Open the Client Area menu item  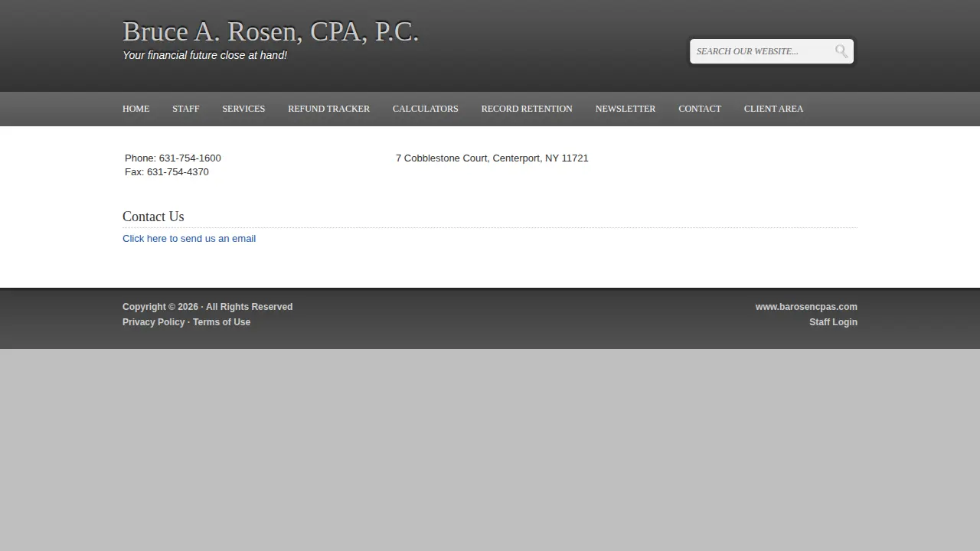click(x=773, y=109)
